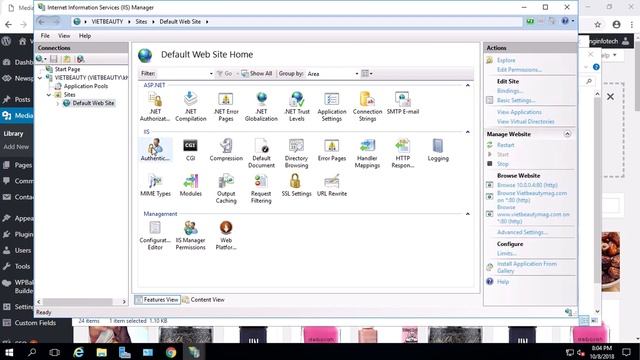Screen dimensions: 640x360
Task: Collapse the Management group section
Action: (x=468, y=214)
